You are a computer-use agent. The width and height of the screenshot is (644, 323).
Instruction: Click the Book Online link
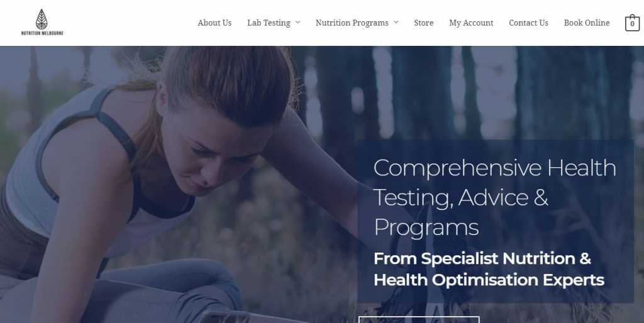[x=587, y=23]
